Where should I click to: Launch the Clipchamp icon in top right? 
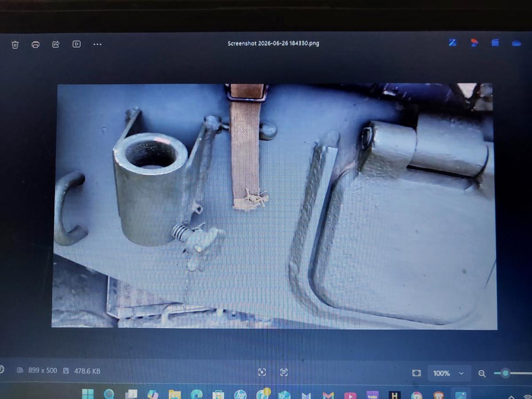[474, 43]
